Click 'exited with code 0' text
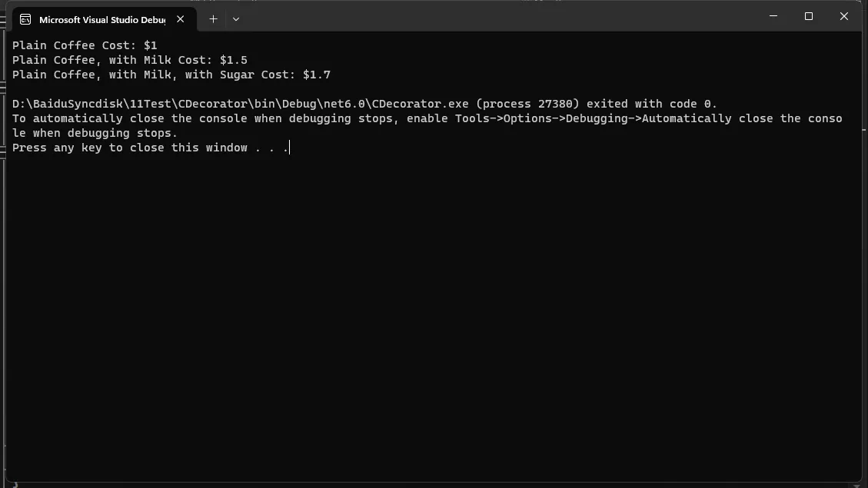 point(650,104)
